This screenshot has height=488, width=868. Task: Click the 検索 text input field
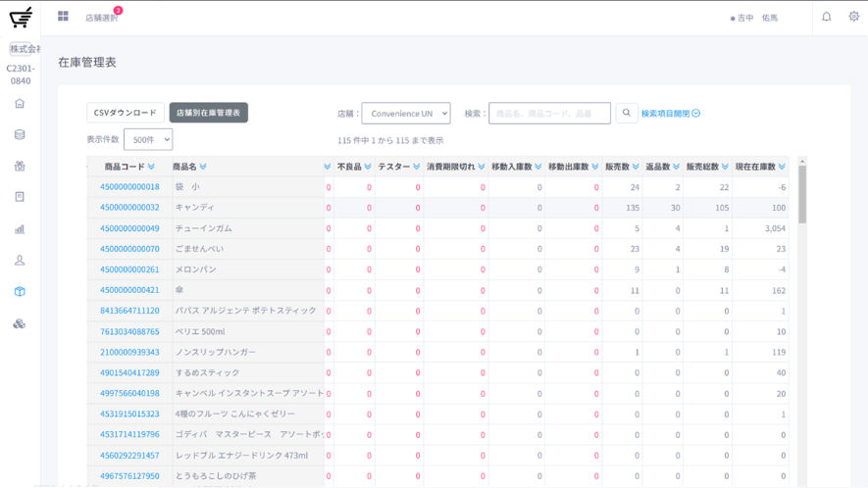coord(549,114)
